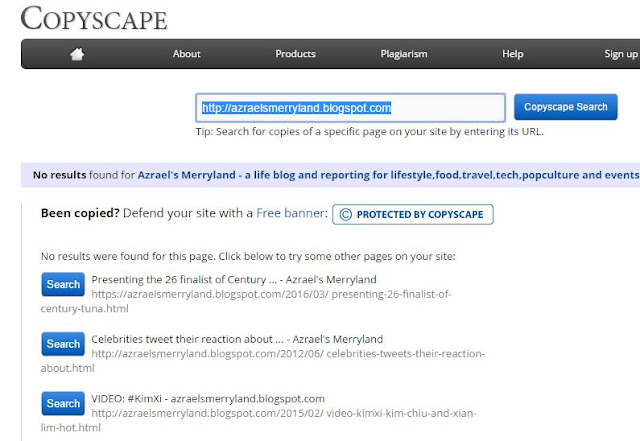The image size is (640, 441).
Task: Click the Copyscape Search button
Action: 566,107
